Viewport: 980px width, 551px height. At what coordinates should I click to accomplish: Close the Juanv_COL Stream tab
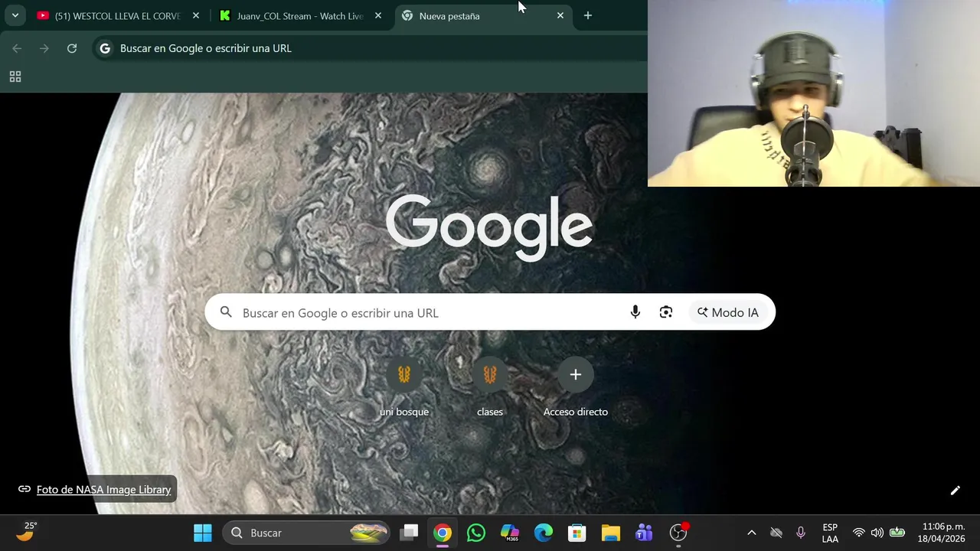(x=378, y=15)
